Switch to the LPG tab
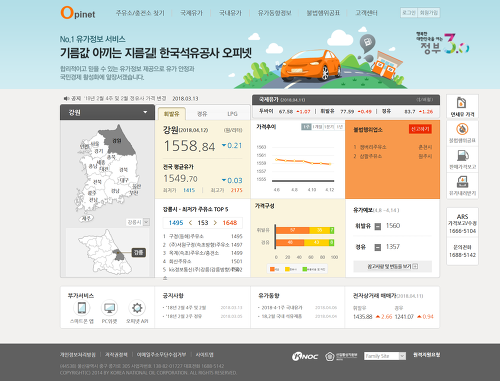500x381 pixels. (x=232, y=114)
